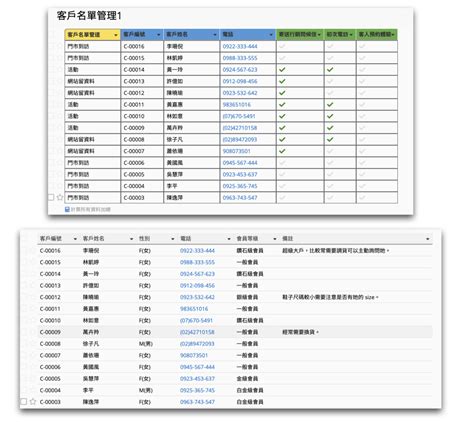
Task: Expand the 會員等級 column header dropdown
Action: pyautogui.click(x=275, y=239)
